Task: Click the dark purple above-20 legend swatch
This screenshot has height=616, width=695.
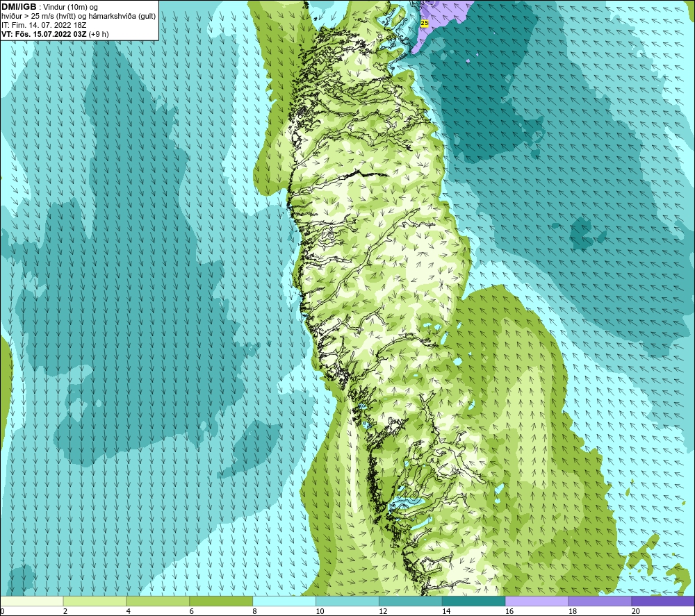Action: 663,601
